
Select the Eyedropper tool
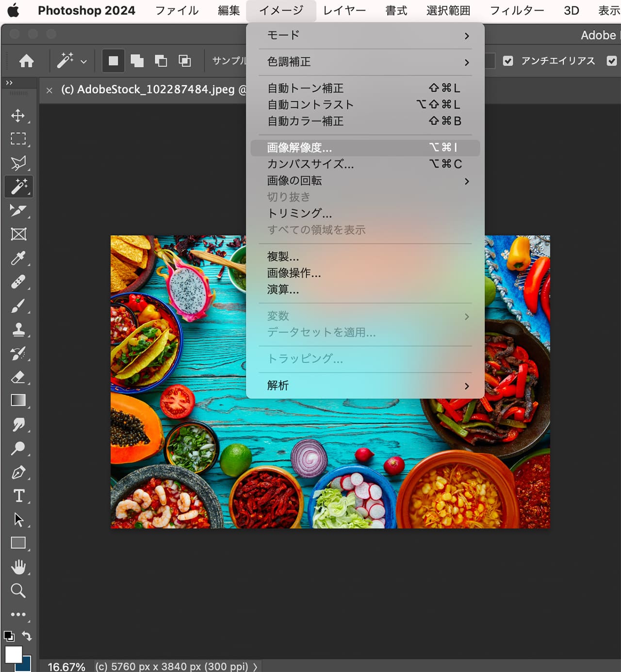(x=18, y=258)
